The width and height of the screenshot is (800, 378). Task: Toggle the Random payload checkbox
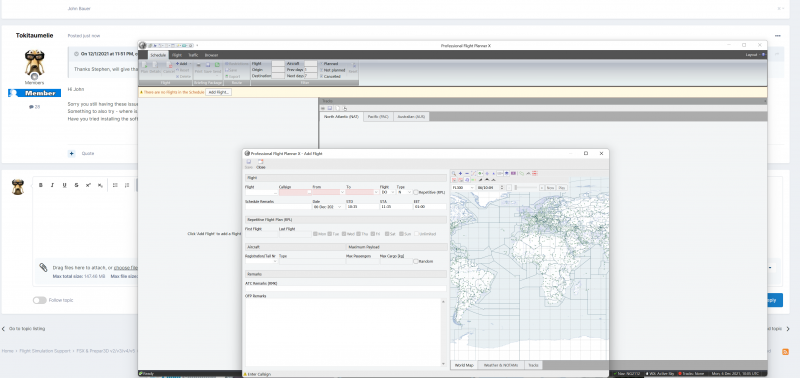pos(416,261)
